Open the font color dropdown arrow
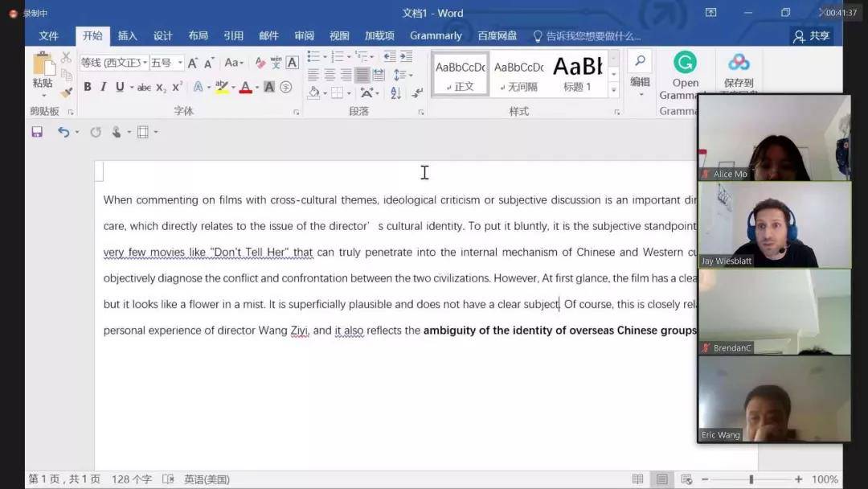 257,88
